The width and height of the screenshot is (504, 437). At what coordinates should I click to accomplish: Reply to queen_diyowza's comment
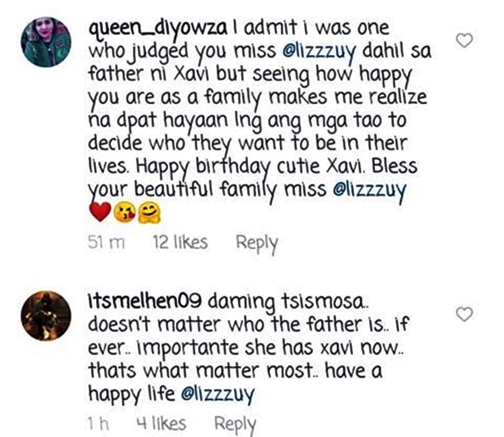coord(257,243)
